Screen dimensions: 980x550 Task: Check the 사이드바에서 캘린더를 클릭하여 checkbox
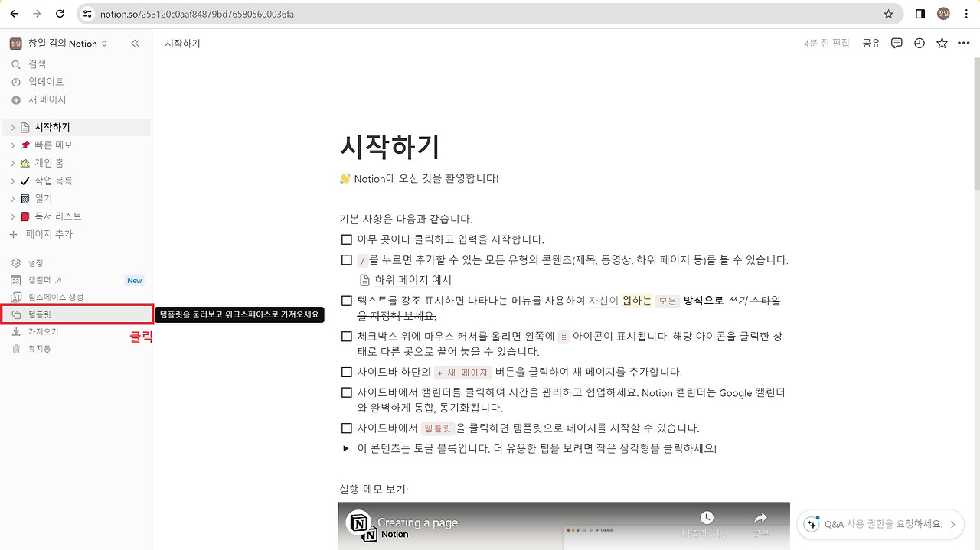(x=347, y=393)
